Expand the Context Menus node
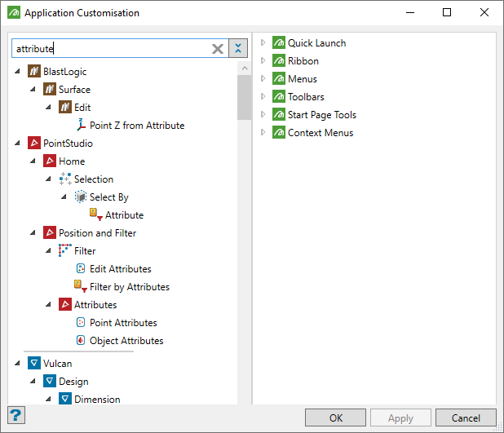Image resolution: width=504 pixels, height=433 pixels. (263, 132)
